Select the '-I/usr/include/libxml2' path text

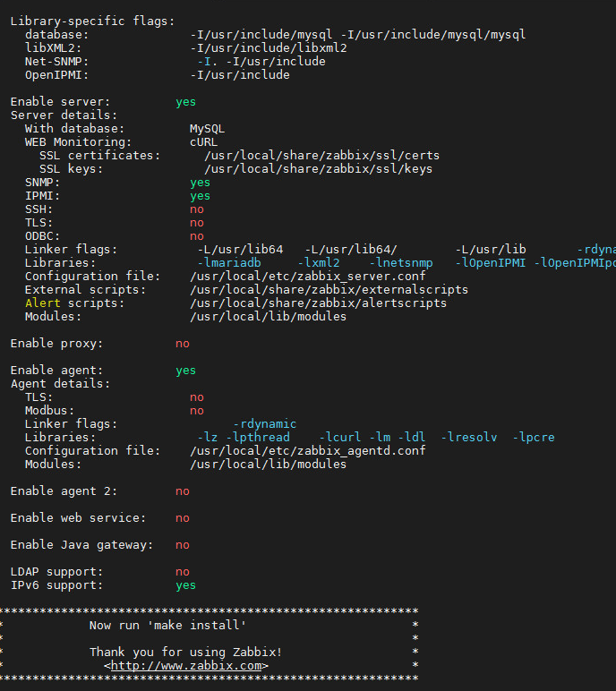pyautogui.click(x=269, y=48)
